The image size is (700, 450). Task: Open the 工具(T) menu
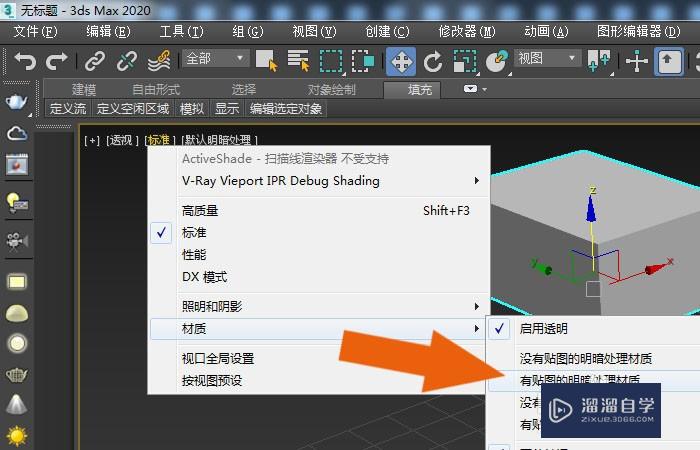pos(181,31)
